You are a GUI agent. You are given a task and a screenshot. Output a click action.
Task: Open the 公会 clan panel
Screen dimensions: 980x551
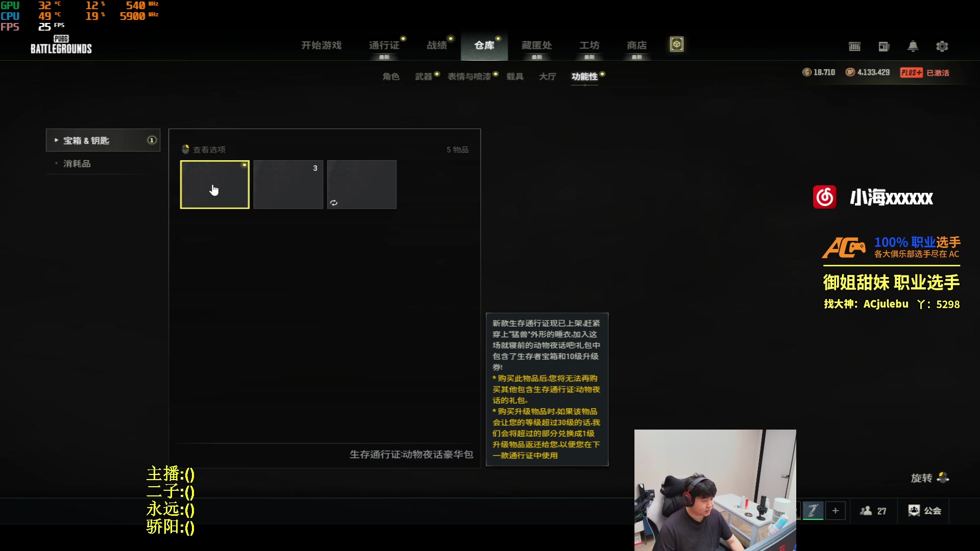point(925,511)
